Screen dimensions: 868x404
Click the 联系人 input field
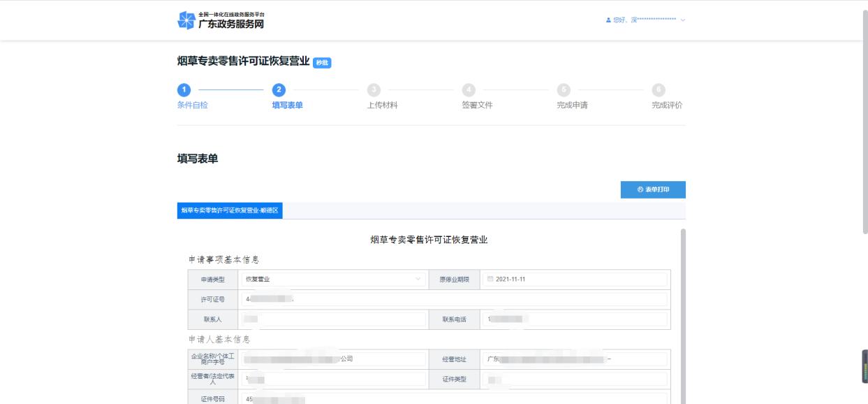tap(334, 319)
